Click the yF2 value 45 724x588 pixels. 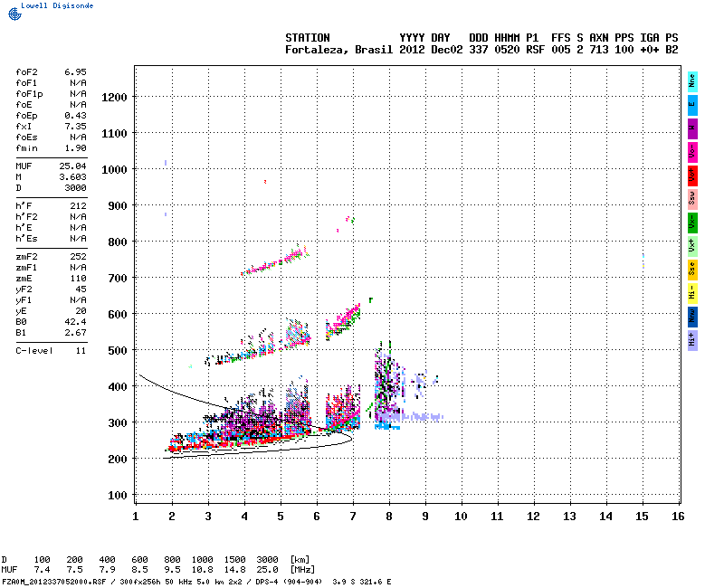click(x=81, y=289)
